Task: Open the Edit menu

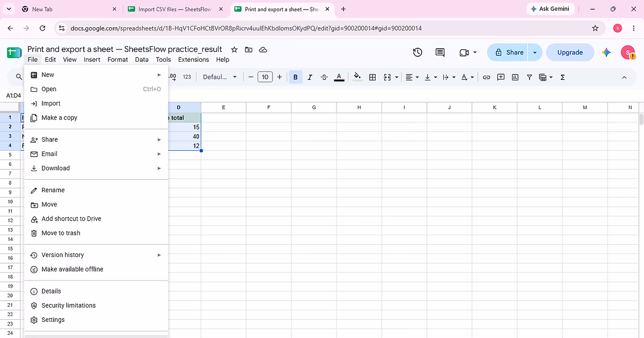Action: coord(50,60)
